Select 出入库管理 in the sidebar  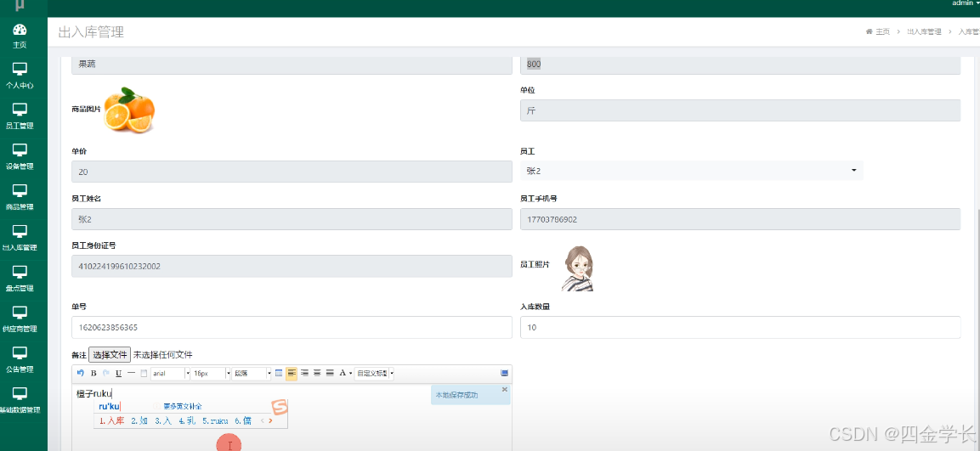pyautogui.click(x=20, y=240)
